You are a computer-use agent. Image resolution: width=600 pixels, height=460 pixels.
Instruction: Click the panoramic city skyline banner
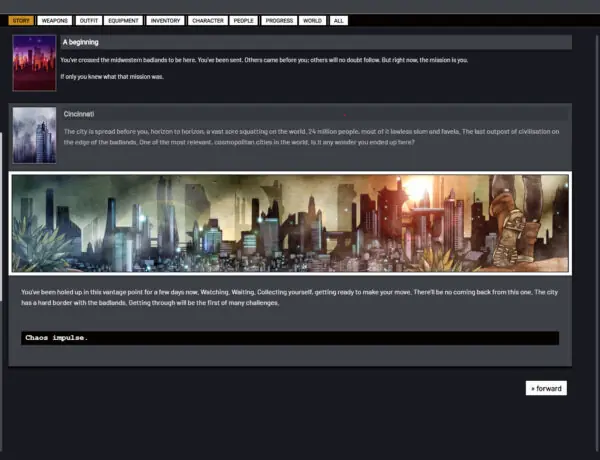click(290, 223)
